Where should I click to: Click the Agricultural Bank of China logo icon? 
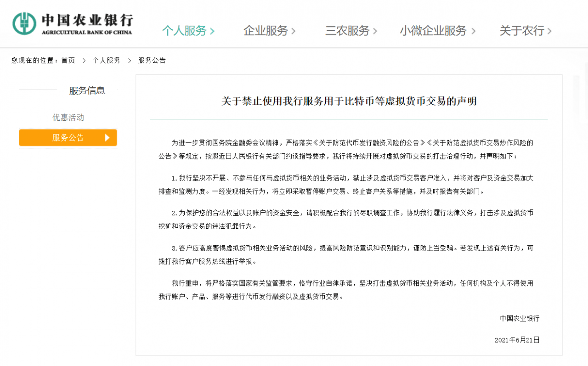tap(24, 23)
